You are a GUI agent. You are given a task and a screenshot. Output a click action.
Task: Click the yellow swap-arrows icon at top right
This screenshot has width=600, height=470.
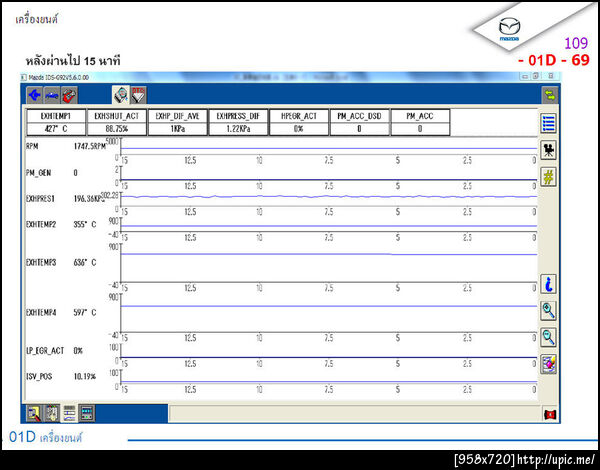(x=550, y=96)
